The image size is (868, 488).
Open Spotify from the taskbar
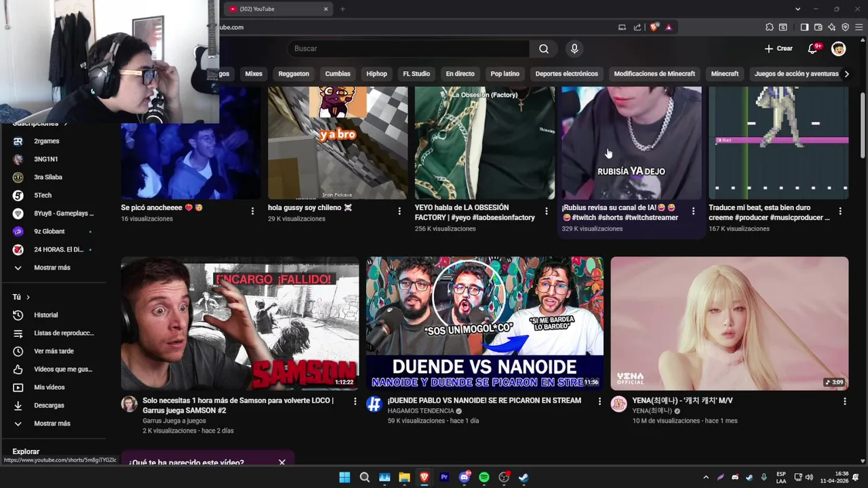click(484, 477)
